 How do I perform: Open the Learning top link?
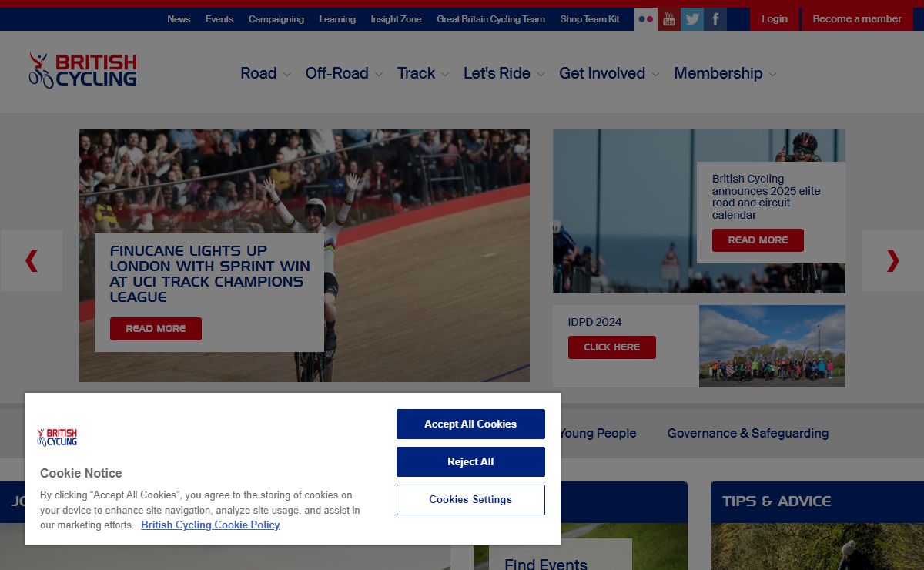click(x=337, y=19)
